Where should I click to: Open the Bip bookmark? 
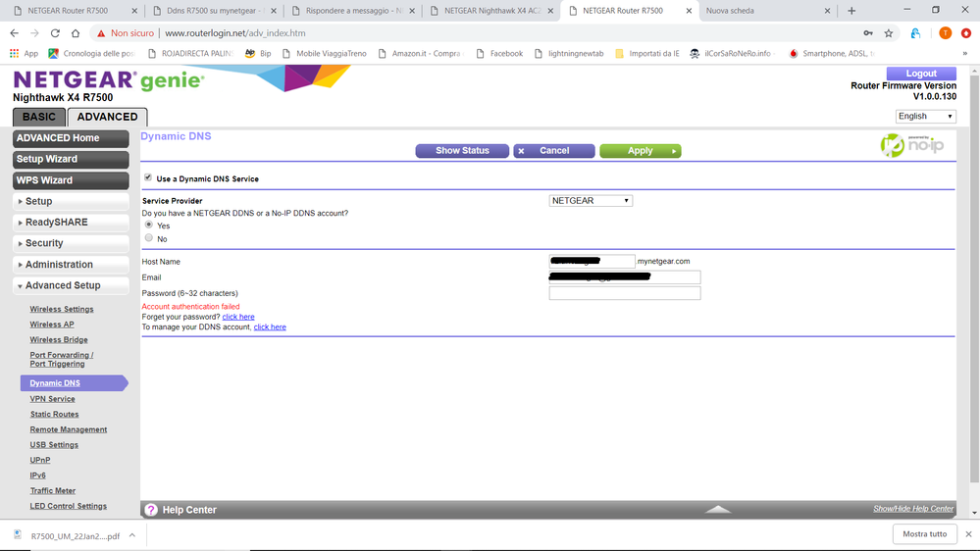(x=258, y=54)
